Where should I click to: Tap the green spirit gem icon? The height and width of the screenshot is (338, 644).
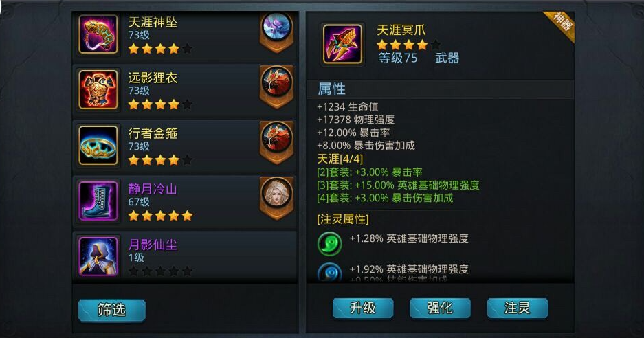[329, 244]
